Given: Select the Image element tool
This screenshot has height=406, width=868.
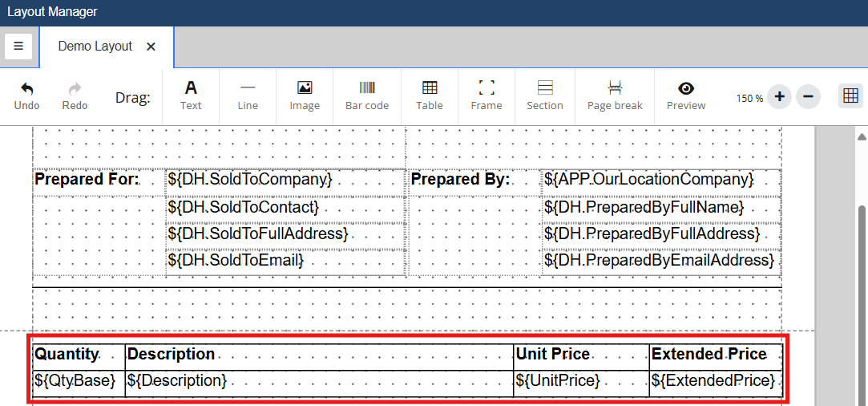Looking at the screenshot, I should click(305, 87).
